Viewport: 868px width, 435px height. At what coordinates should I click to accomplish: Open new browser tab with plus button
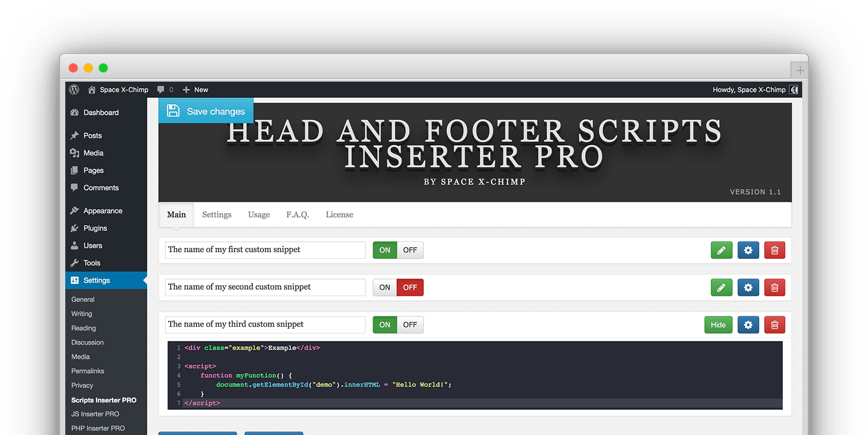coord(799,70)
